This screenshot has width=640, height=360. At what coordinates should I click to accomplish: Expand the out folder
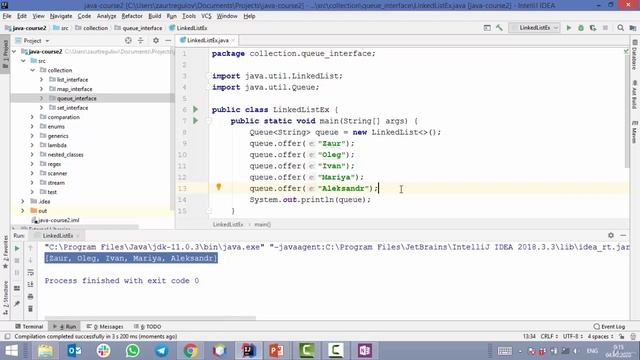(23, 211)
